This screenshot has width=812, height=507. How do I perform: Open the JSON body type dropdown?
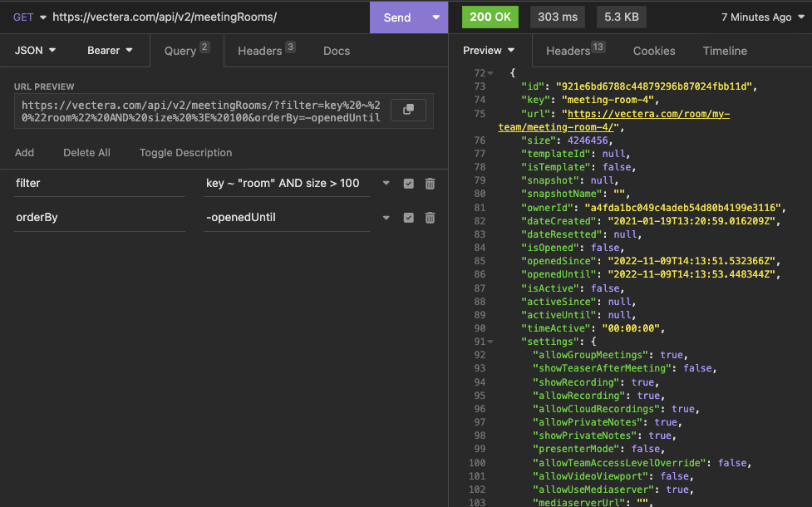(x=35, y=50)
